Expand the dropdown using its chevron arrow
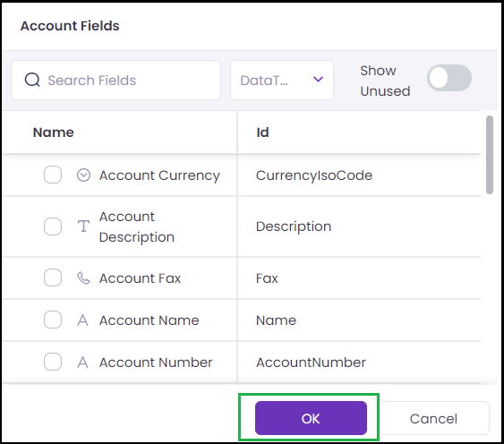The height and width of the screenshot is (444, 504). [x=318, y=80]
